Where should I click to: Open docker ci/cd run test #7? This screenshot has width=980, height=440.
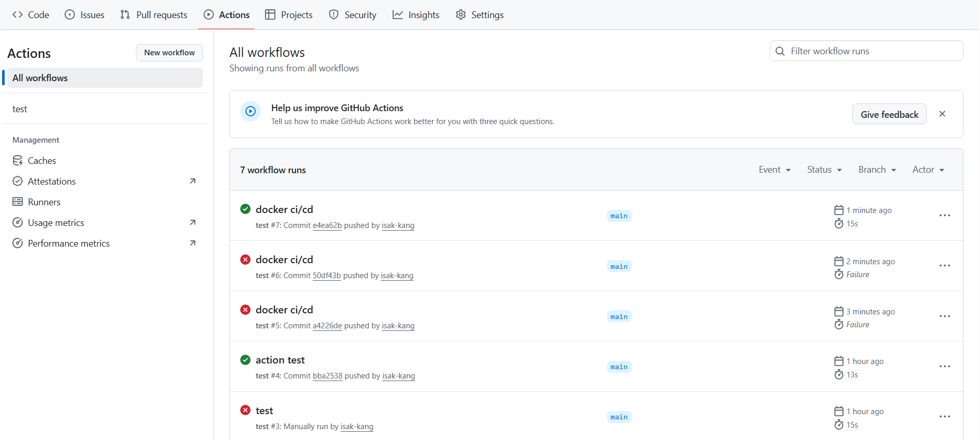click(284, 209)
